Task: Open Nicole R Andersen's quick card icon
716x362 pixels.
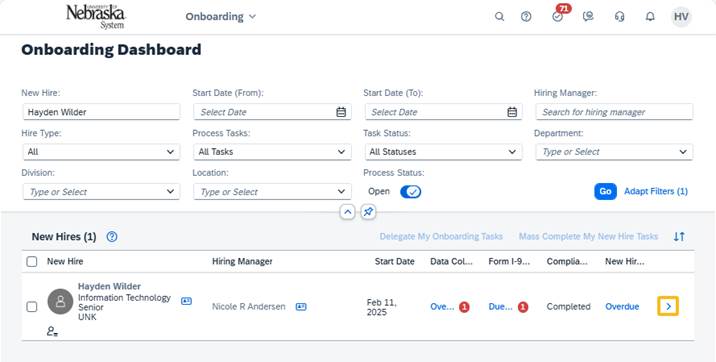Action: 301,307
